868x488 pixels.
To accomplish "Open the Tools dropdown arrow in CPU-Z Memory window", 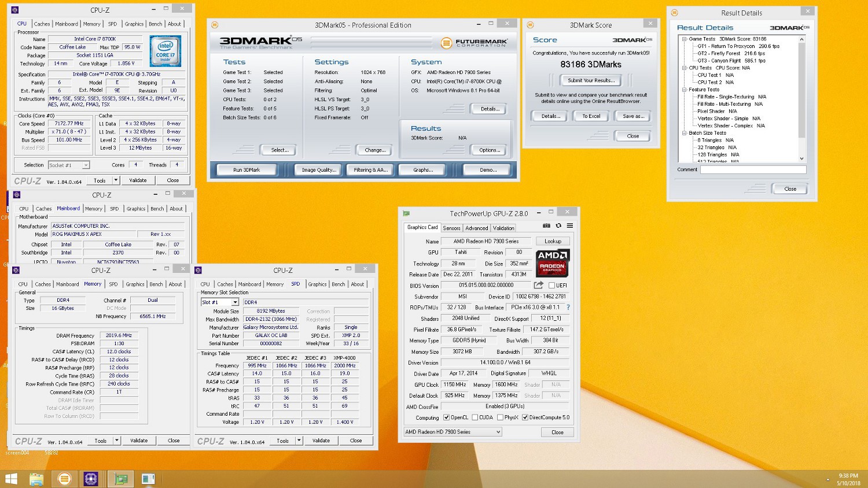I will tap(116, 441).
